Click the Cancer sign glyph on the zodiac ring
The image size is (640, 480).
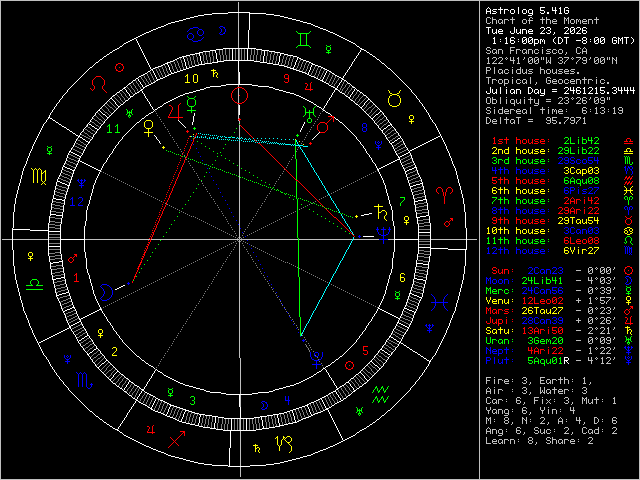coord(195,34)
